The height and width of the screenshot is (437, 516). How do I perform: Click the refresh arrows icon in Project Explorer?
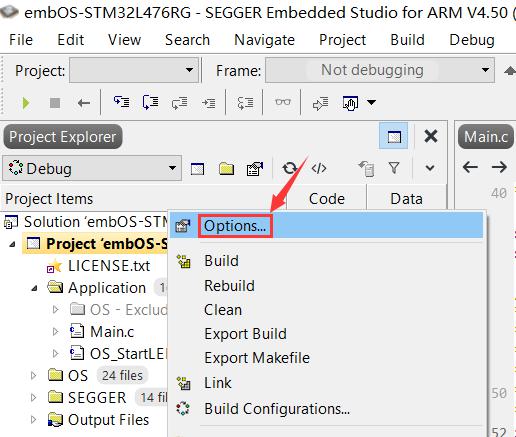289,168
